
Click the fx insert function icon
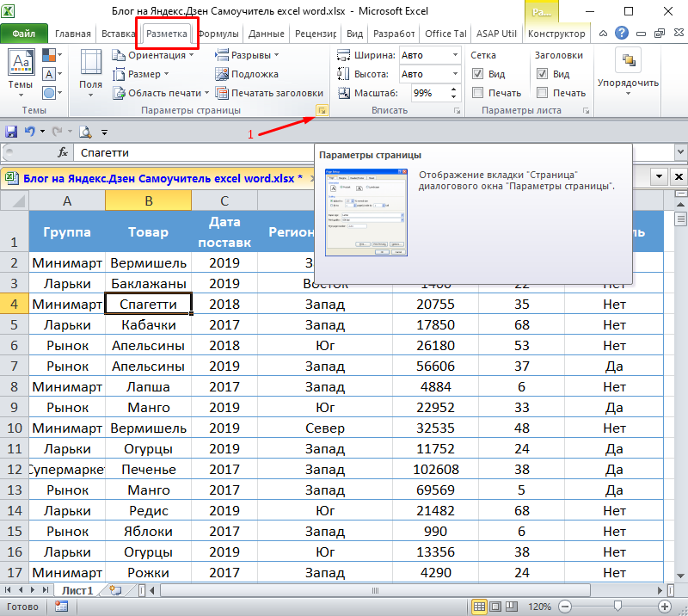coord(63,152)
